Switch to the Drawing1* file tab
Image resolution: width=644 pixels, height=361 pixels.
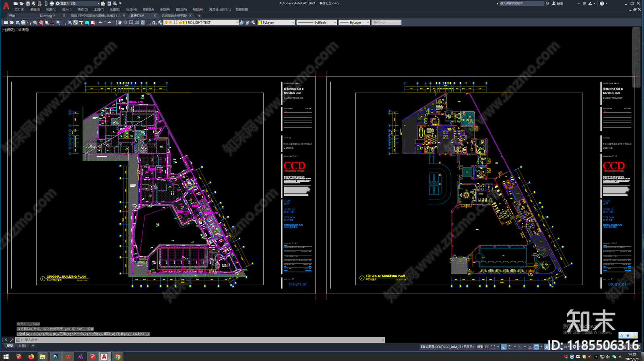point(47,16)
